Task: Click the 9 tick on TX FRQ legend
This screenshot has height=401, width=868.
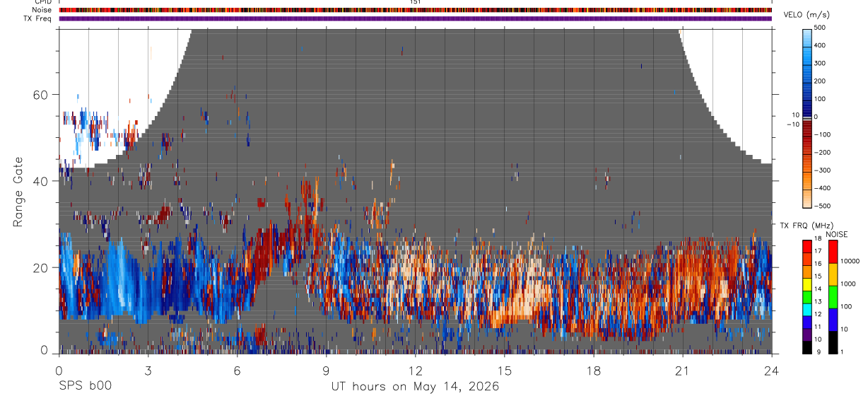Action: pyautogui.click(x=817, y=351)
